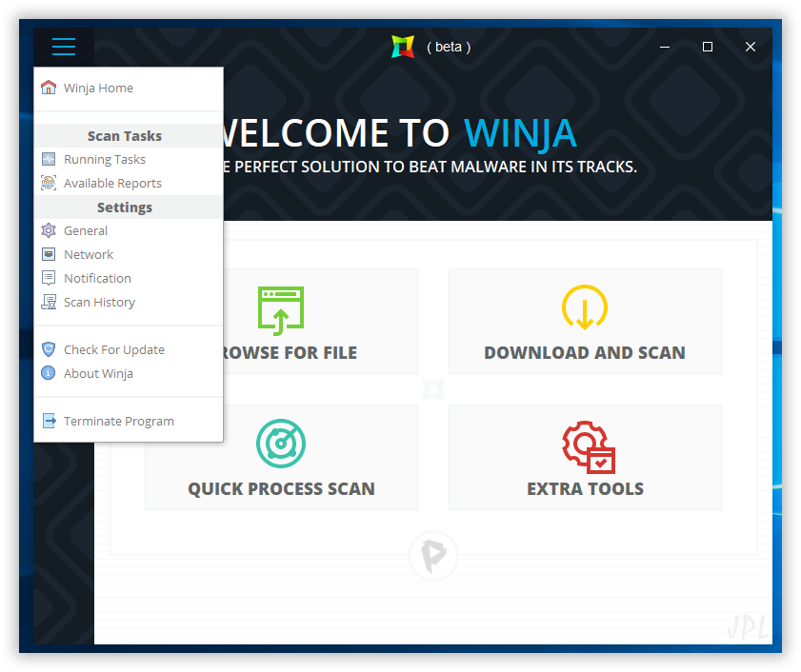
Task: Open Running Tasks menu entry
Action: tap(129, 159)
